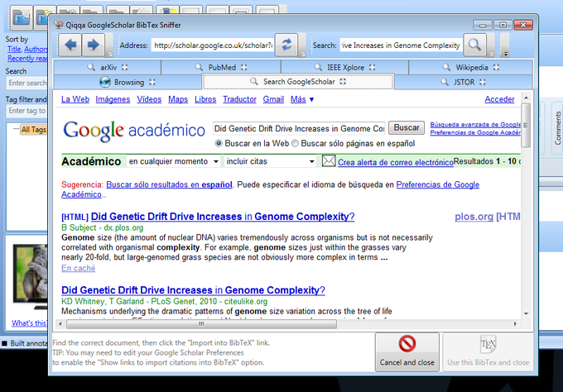Select 'Buscar sólo páginas en español' option
The height and width of the screenshot is (392, 563).
point(295,143)
